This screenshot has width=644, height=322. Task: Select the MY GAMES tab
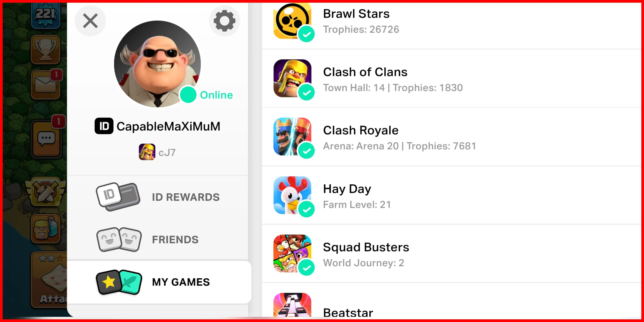159,282
